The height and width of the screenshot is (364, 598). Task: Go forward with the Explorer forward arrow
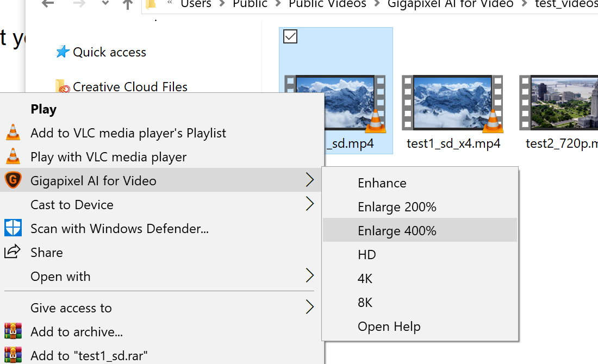79,4
